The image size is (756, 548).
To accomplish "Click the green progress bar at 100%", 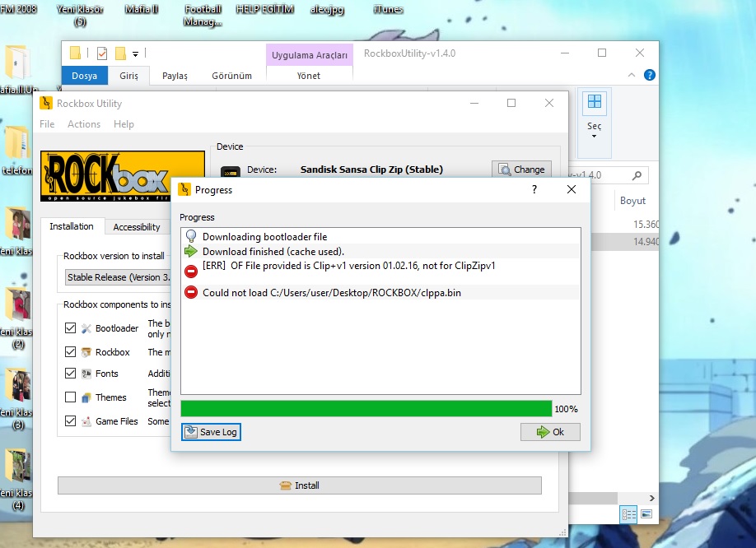I will (366, 409).
